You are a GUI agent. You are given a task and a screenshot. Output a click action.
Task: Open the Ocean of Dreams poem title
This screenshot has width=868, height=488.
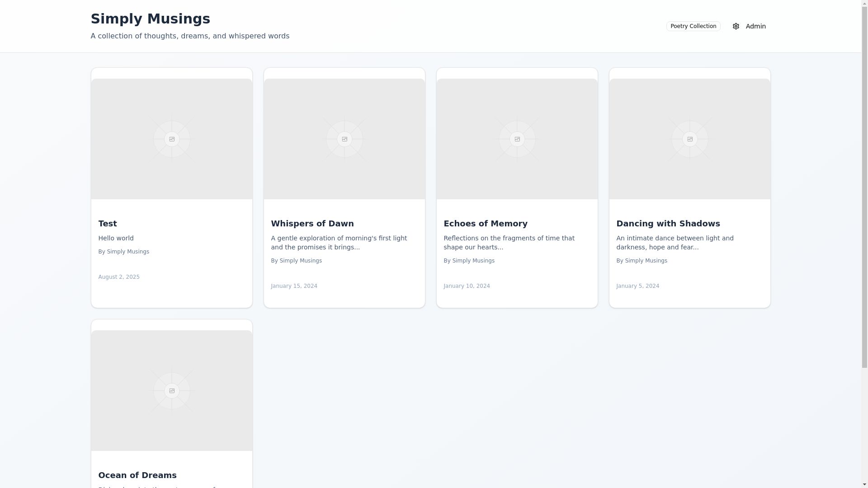(x=137, y=475)
